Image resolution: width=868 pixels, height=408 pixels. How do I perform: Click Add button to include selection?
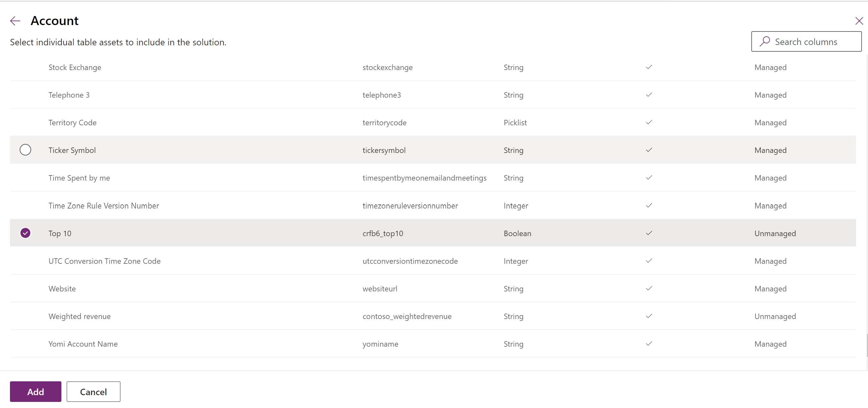(36, 391)
